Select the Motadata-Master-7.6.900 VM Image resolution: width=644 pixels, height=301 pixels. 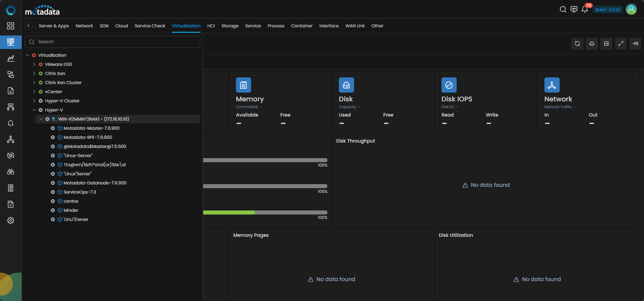coord(91,128)
